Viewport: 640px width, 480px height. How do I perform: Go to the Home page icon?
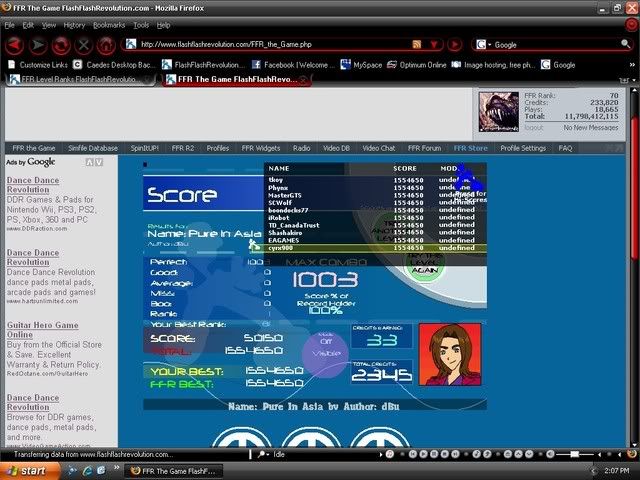coord(107,45)
